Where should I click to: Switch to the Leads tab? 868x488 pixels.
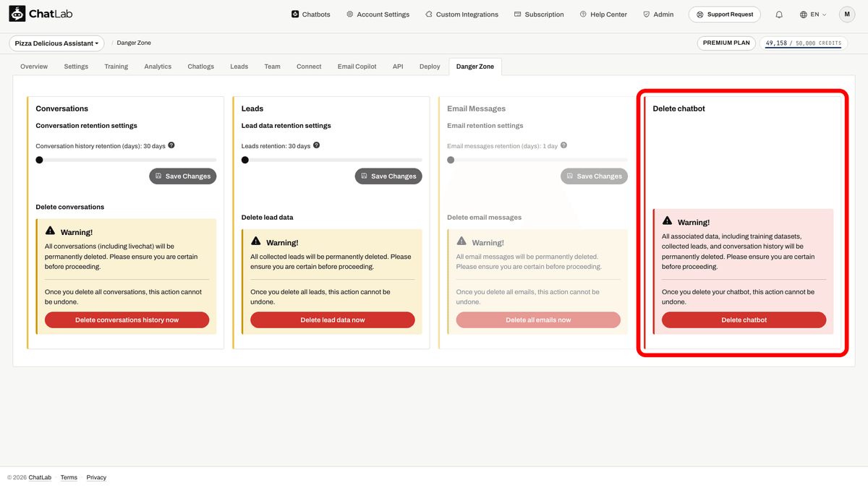point(239,67)
